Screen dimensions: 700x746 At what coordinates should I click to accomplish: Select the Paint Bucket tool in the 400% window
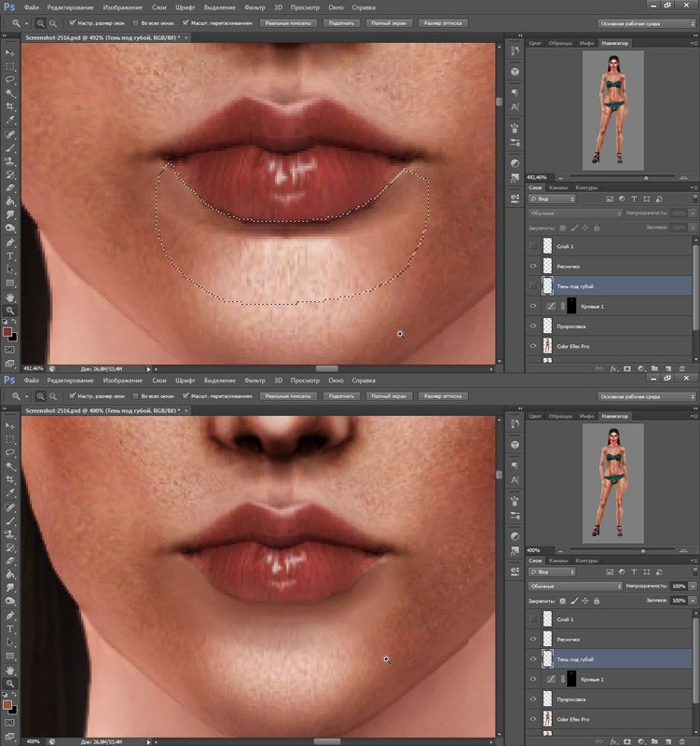pos(10,574)
